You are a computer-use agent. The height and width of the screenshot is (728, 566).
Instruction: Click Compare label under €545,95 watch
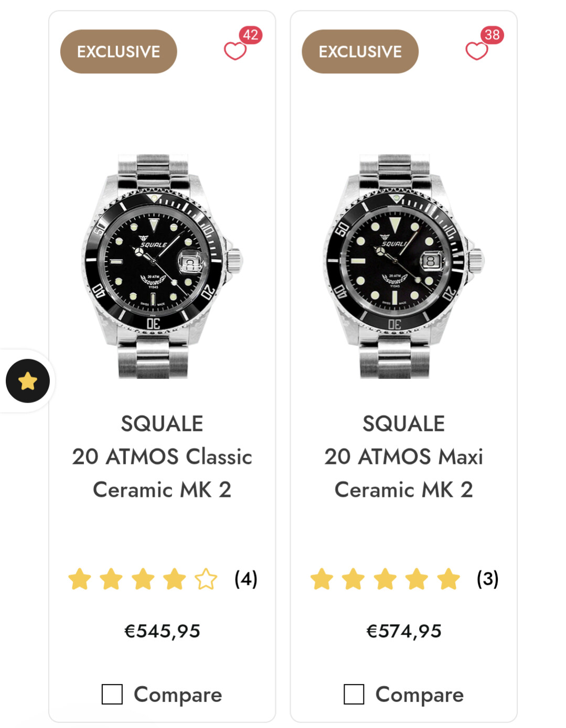tap(178, 694)
